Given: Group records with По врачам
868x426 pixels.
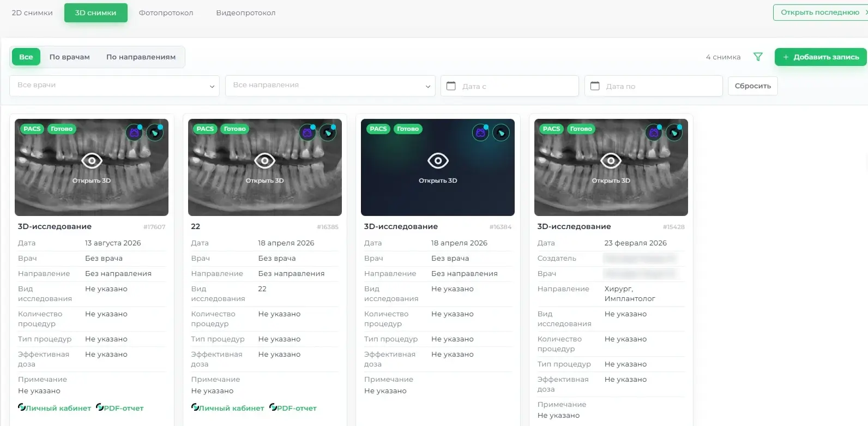Looking at the screenshot, I should point(70,57).
